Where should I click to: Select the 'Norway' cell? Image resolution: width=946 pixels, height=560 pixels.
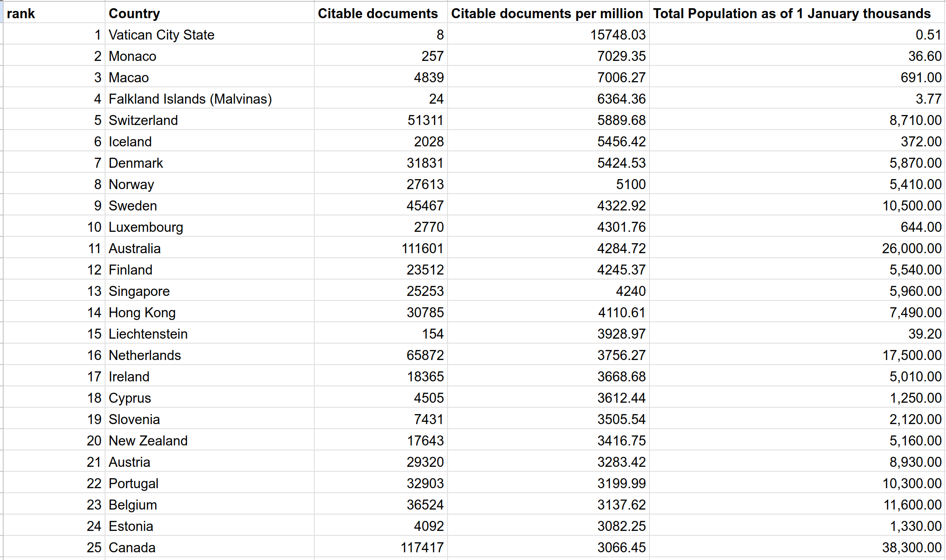[209, 184]
